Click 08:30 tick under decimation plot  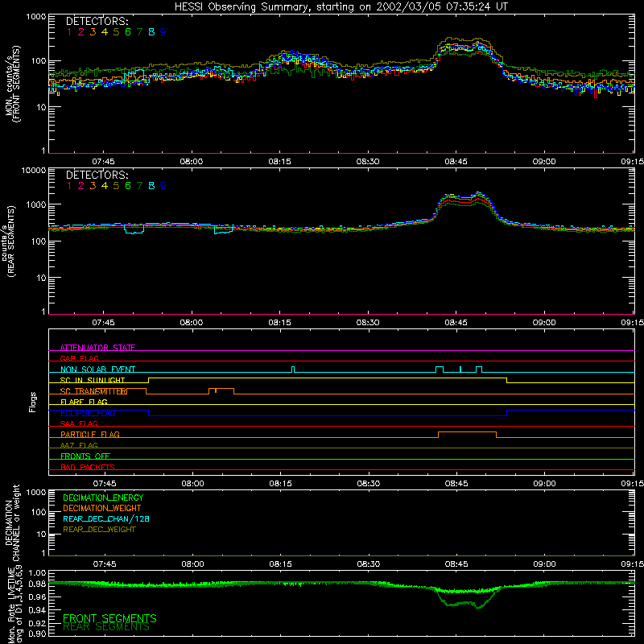369,564
